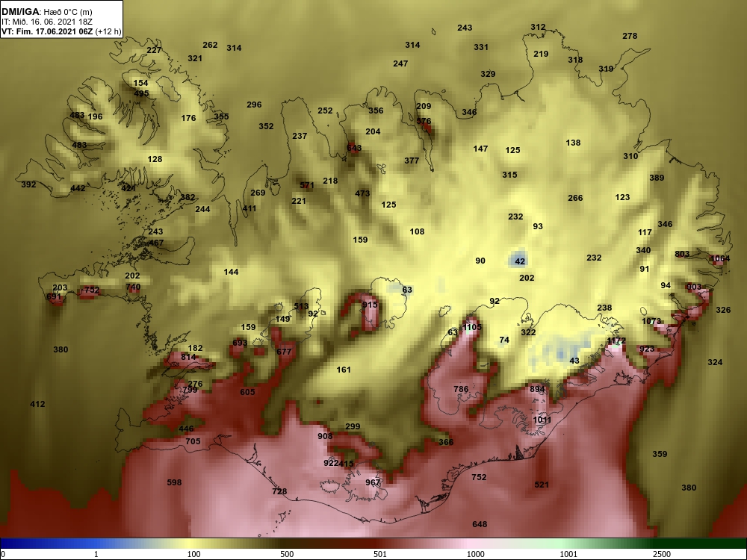
Task: Click the map value 495
Action: [141, 93]
